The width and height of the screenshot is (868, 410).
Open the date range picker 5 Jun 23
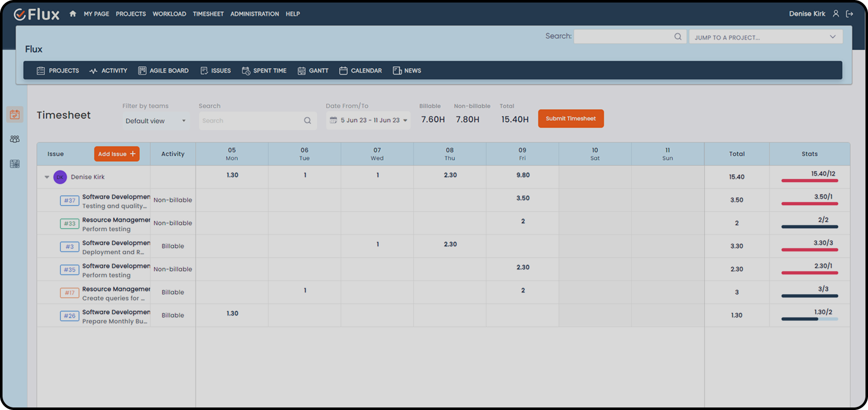pyautogui.click(x=368, y=120)
